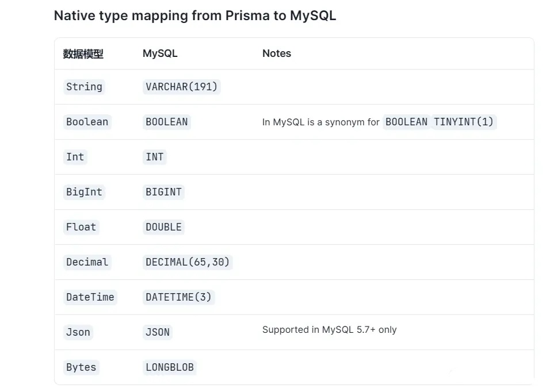Click the MySQL column header
This screenshot has height=392, width=554.
click(x=160, y=53)
